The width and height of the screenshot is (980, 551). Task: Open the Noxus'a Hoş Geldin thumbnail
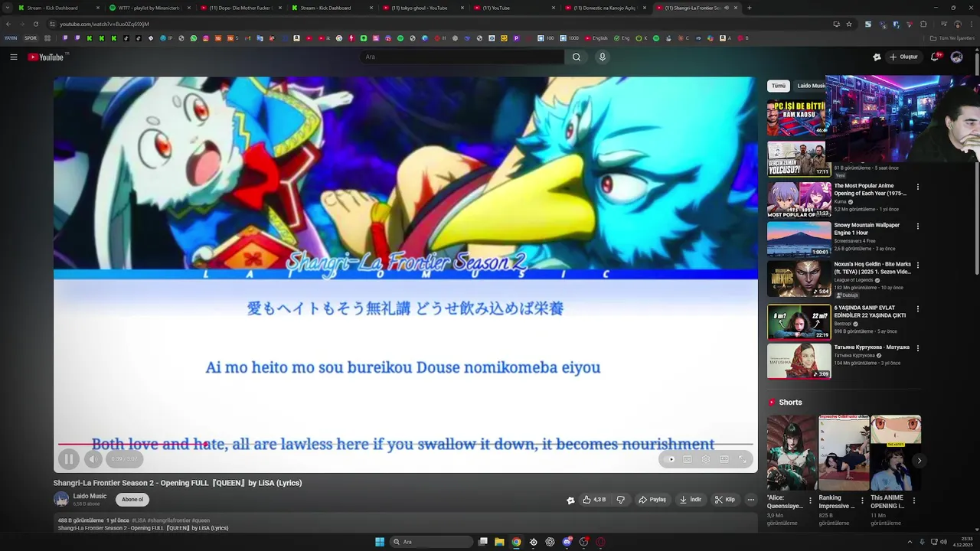[799, 279]
